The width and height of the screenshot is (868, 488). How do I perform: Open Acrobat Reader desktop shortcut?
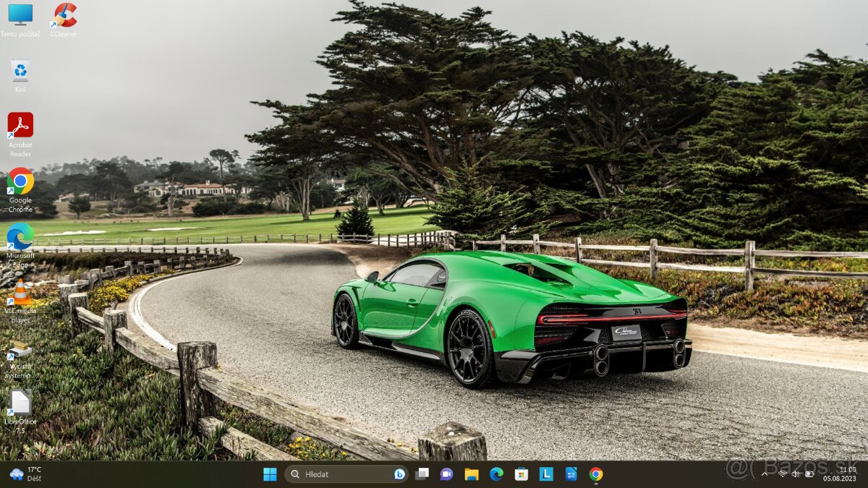click(x=20, y=126)
